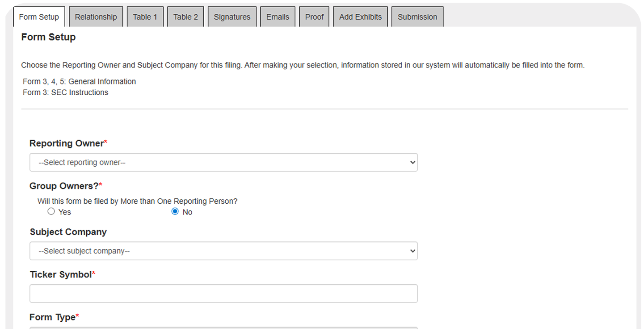This screenshot has height=332, width=644.
Task: Select Yes radio for Group Owners
Action: [51, 211]
